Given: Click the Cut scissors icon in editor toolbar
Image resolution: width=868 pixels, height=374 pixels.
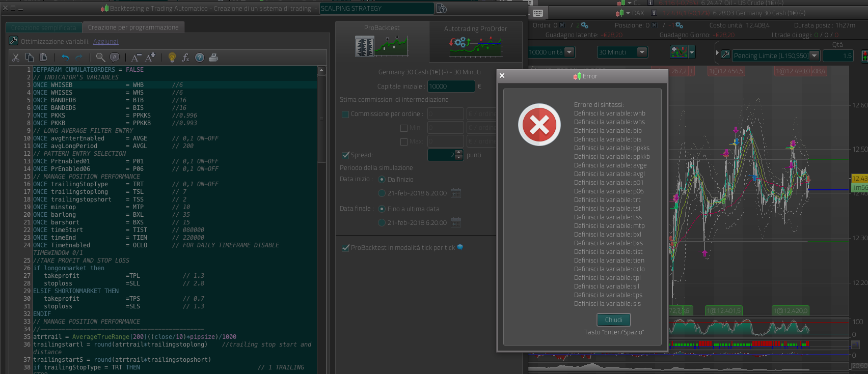Looking at the screenshot, I should [16, 57].
